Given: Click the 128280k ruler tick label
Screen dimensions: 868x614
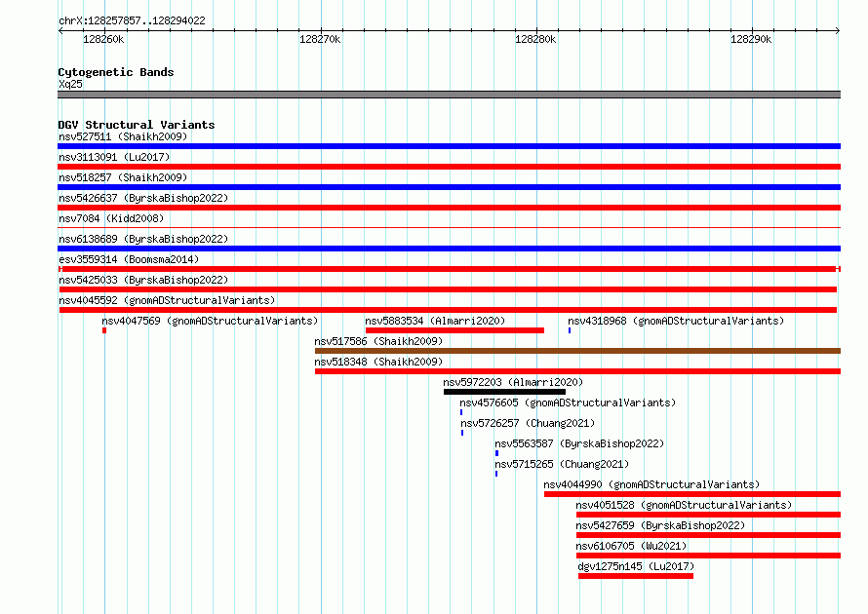Looking at the screenshot, I should [535, 39].
